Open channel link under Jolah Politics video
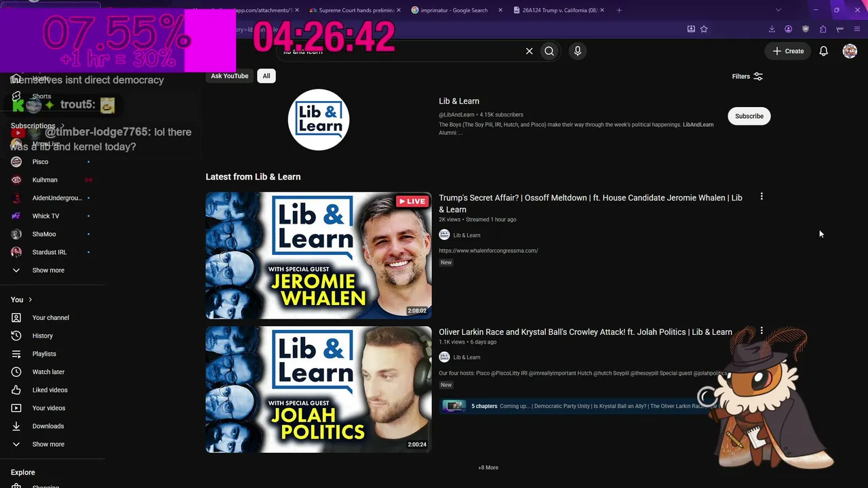Image resolution: width=868 pixels, height=488 pixels. [x=467, y=357]
